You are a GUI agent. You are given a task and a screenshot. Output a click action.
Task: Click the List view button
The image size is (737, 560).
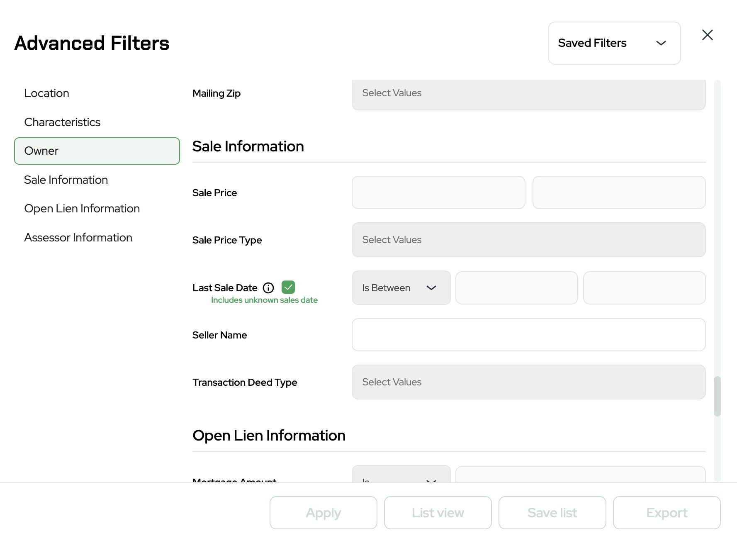[438, 513]
